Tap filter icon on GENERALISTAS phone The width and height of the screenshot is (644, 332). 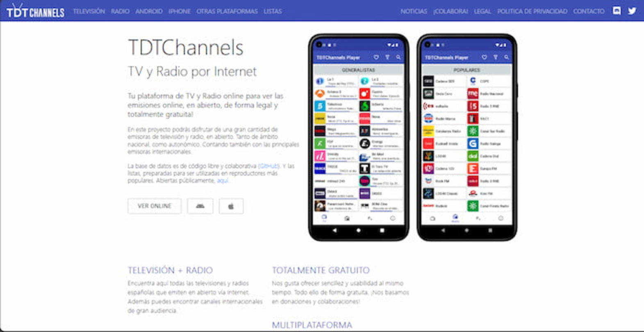pos(387,57)
